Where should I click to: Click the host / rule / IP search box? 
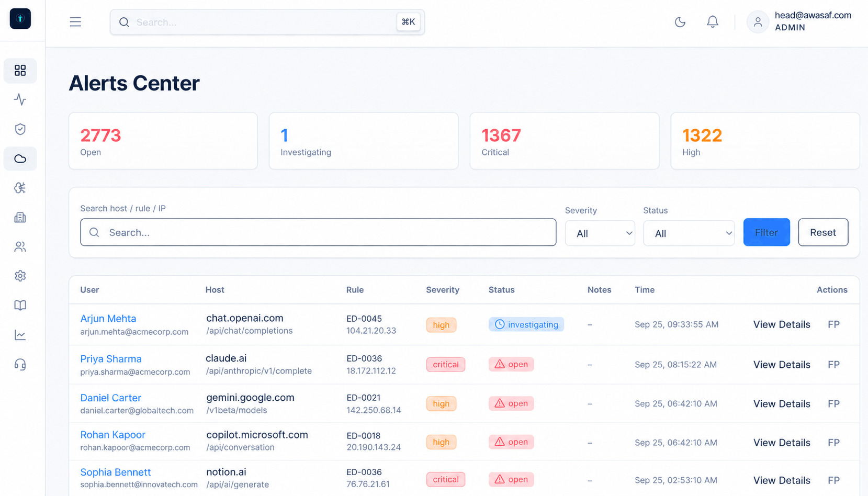pos(318,232)
